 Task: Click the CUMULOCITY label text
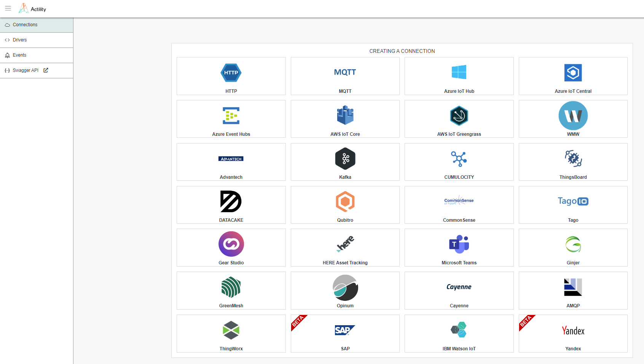click(459, 177)
